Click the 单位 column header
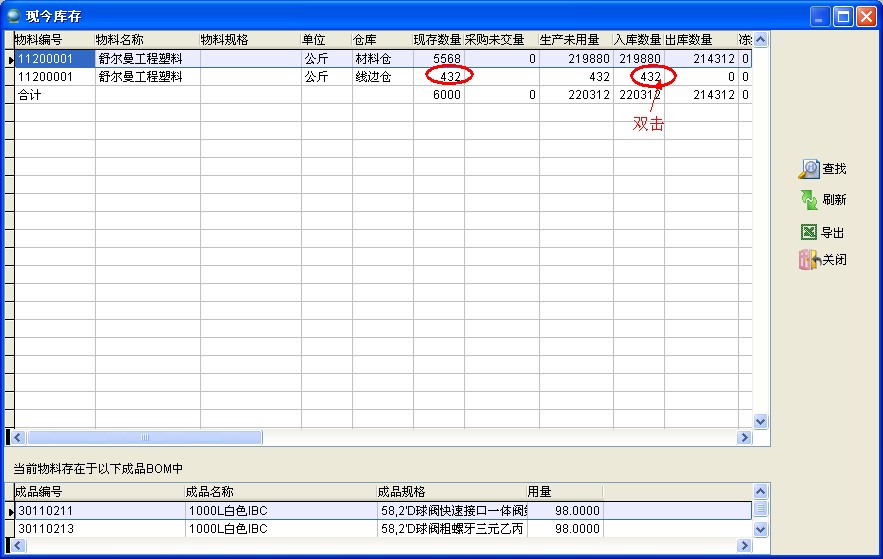Viewport: 883px width, 559px height. [327, 40]
